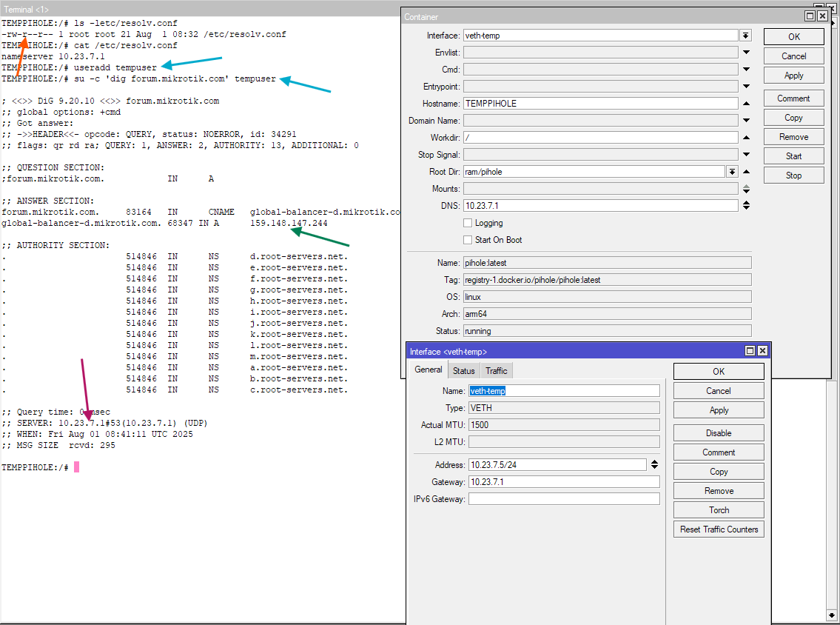Expand the Envlist field arrow

click(x=746, y=53)
